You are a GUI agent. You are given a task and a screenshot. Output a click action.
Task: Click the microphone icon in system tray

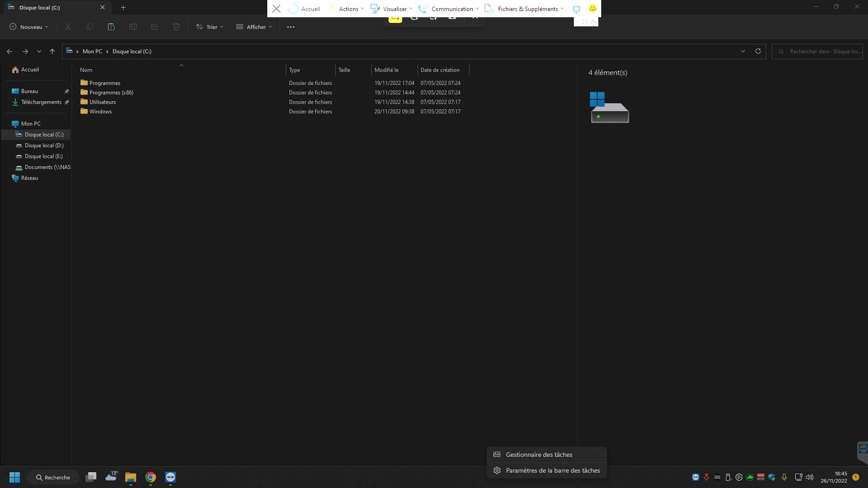[x=784, y=477]
